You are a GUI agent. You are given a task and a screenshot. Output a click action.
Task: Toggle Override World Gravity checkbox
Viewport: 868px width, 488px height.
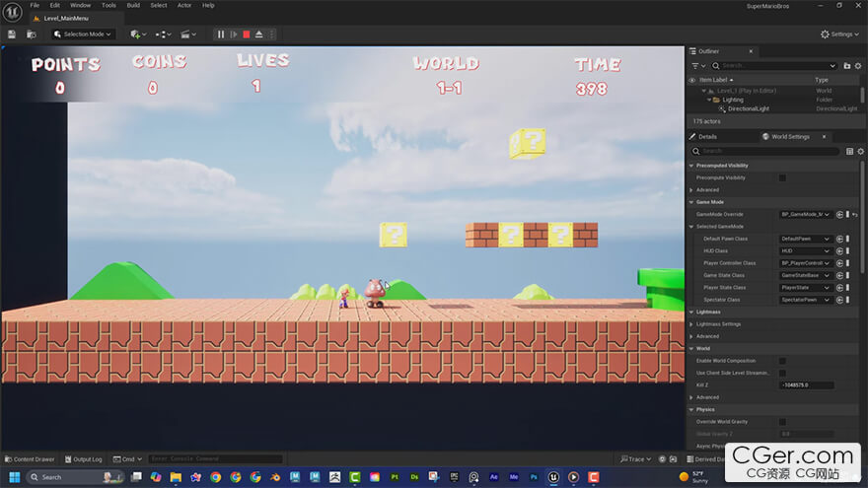[782, 422]
